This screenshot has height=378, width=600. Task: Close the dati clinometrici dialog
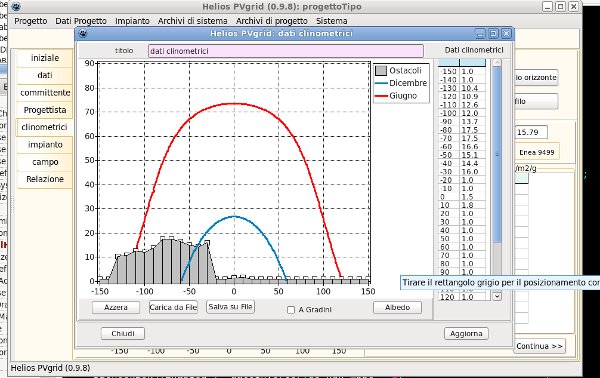506,33
